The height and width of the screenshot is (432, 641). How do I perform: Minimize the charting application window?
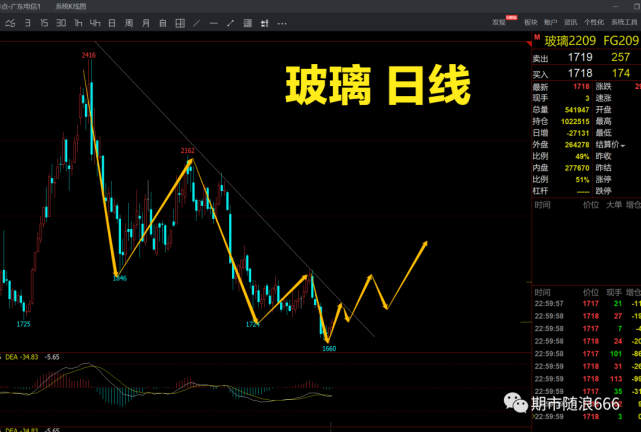616,6
